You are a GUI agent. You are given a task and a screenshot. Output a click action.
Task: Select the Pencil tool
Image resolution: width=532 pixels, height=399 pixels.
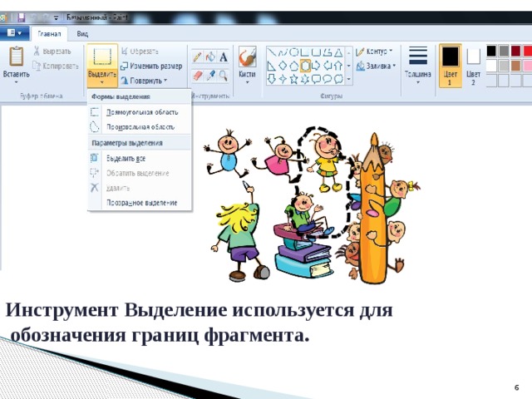198,57
